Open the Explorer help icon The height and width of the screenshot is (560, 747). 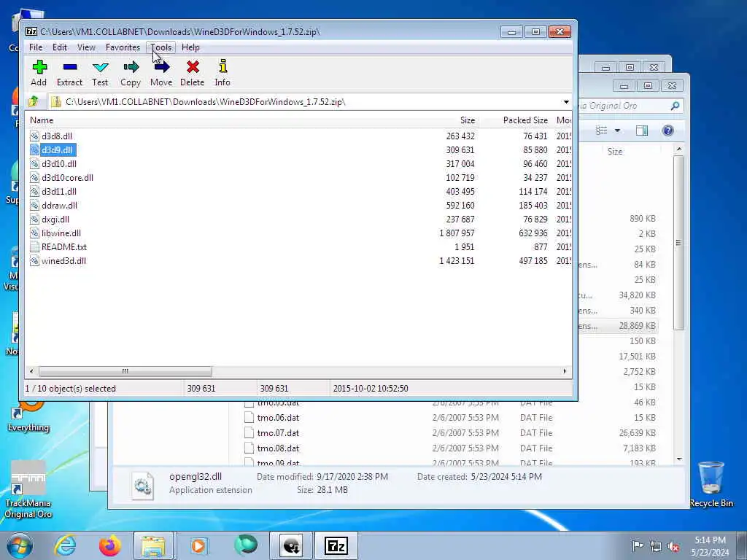(x=668, y=131)
